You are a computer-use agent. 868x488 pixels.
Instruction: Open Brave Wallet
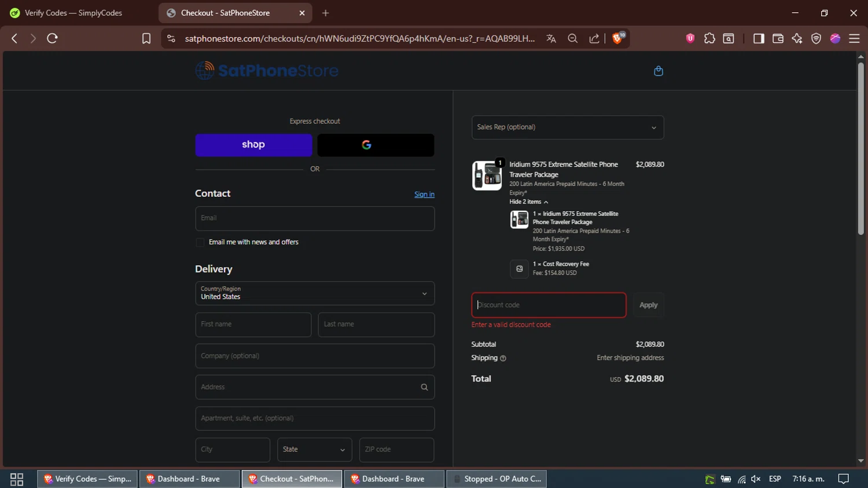tap(778, 38)
